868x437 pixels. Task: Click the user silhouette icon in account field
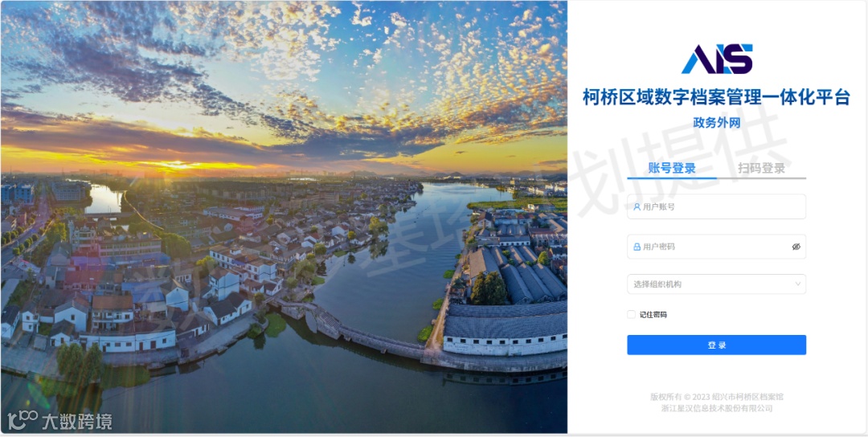pyautogui.click(x=637, y=207)
